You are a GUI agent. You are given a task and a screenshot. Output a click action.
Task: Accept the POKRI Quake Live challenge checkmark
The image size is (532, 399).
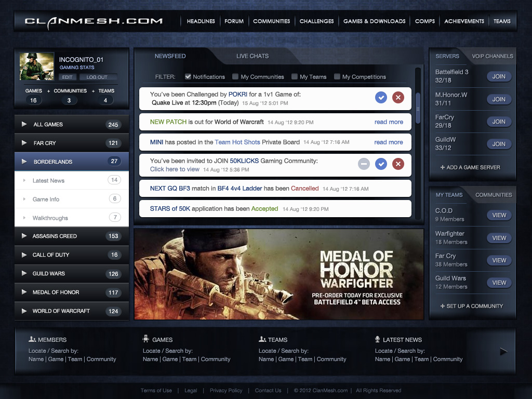click(x=381, y=98)
